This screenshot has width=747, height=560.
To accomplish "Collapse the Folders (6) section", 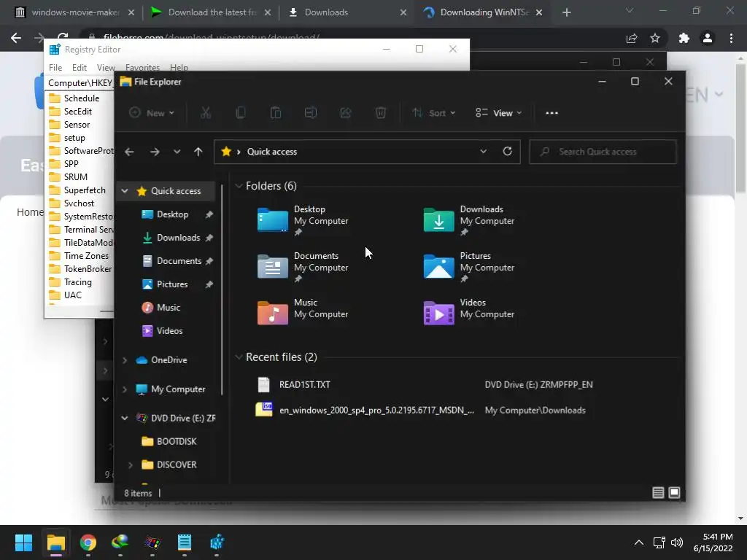I will coord(239,186).
